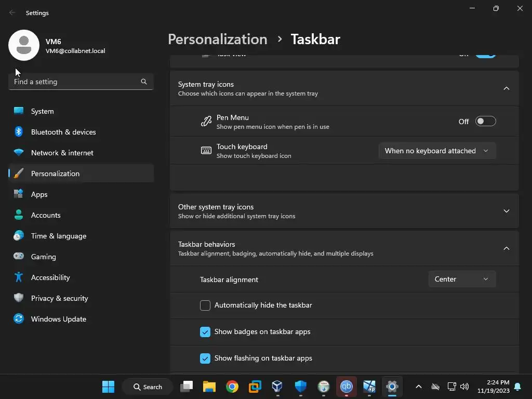Toggle the Pen Menu switch
Screen dimensions: 532x399
pyautogui.click(x=486, y=121)
